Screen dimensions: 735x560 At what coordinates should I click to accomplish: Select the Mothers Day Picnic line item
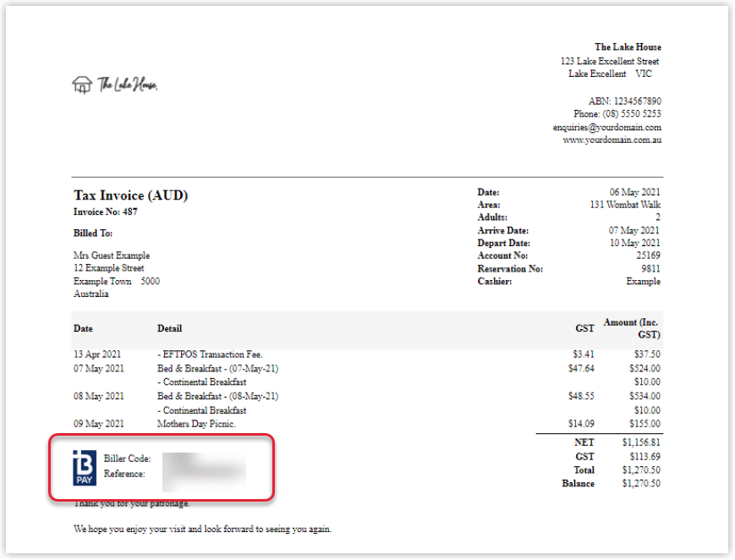[196, 424]
